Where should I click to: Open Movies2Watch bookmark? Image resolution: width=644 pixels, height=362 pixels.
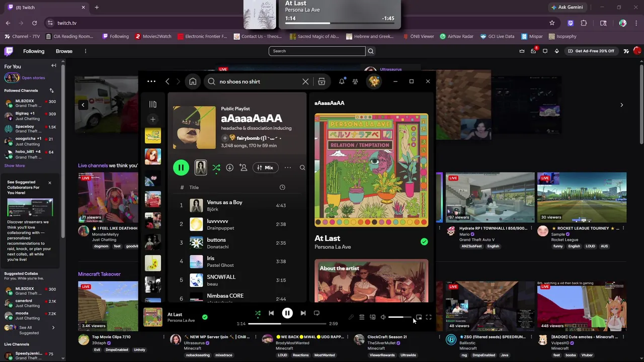pyautogui.click(x=153, y=36)
